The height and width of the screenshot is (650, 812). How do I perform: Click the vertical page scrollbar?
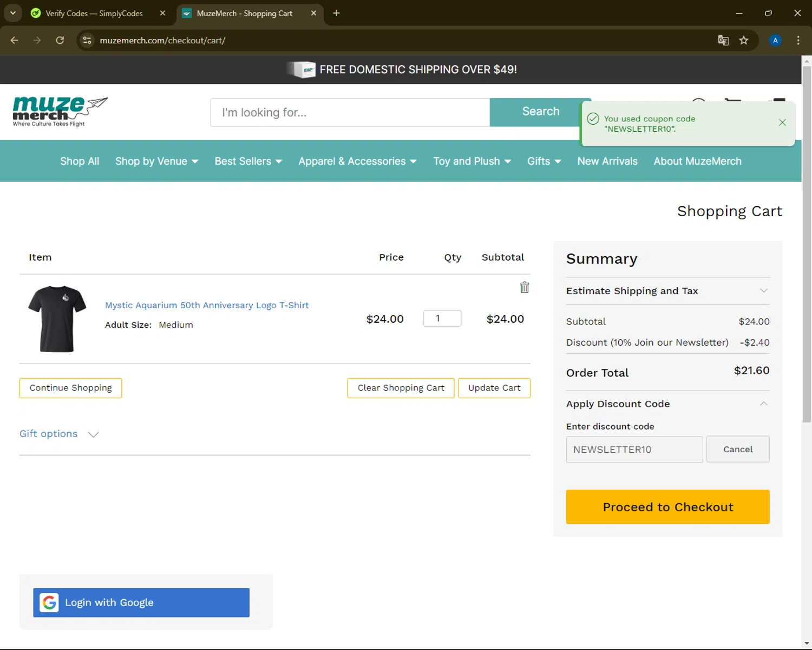(x=807, y=244)
